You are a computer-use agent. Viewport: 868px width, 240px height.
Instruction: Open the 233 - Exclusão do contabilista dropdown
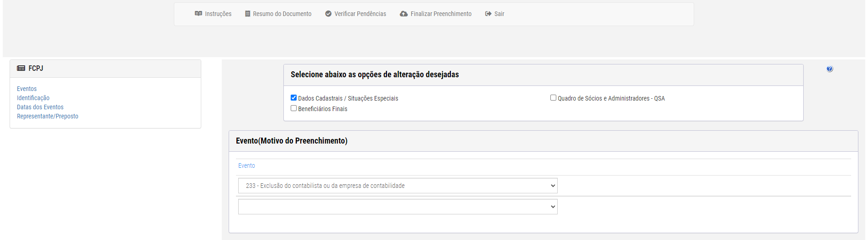(398, 186)
